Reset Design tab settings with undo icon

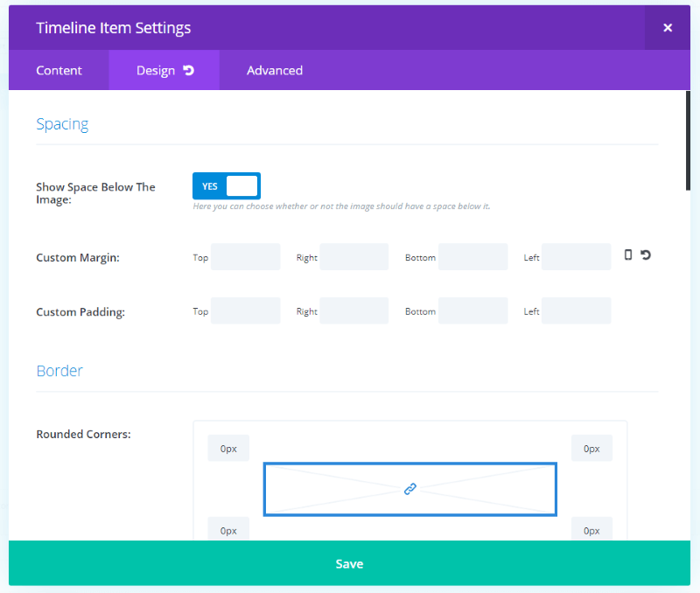[x=189, y=71]
